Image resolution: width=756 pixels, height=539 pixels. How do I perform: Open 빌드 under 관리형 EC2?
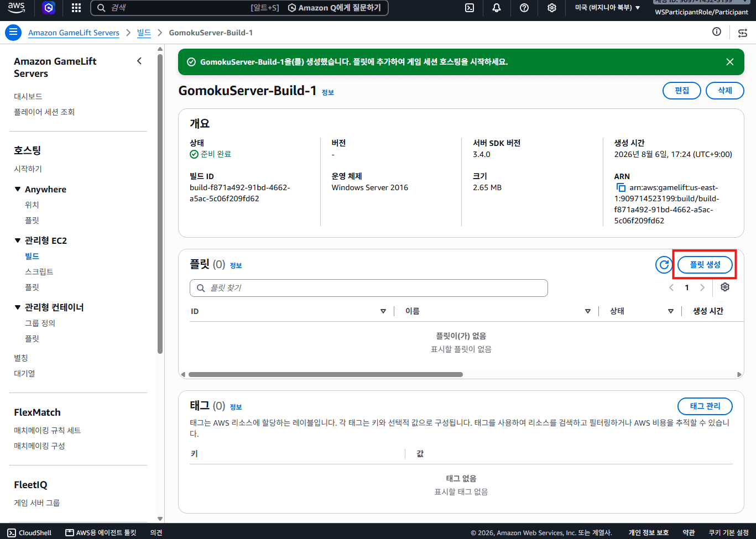(32, 256)
